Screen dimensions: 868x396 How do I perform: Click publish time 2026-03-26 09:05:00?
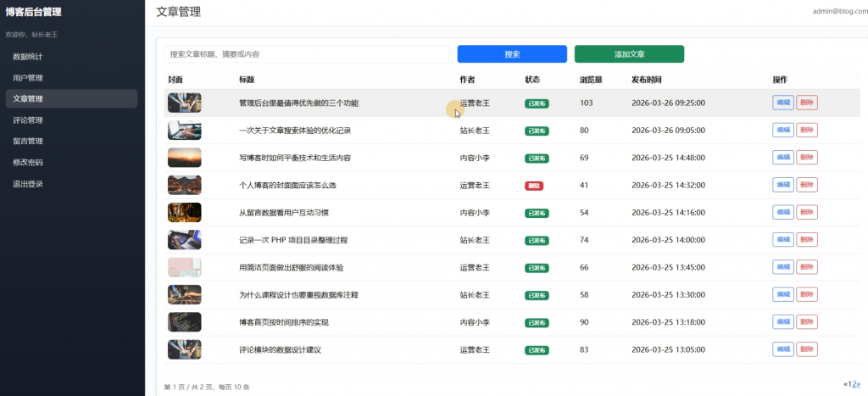(x=668, y=131)
